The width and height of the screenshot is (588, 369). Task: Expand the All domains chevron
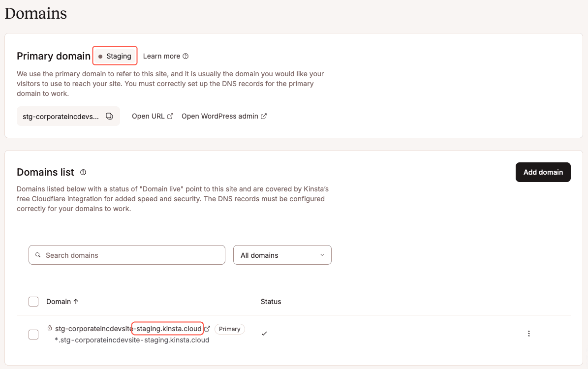pos(322,255)
